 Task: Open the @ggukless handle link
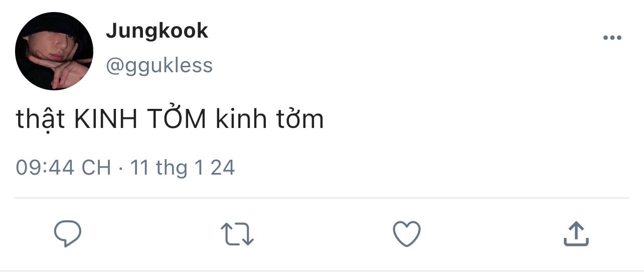[x=159, y=66]
